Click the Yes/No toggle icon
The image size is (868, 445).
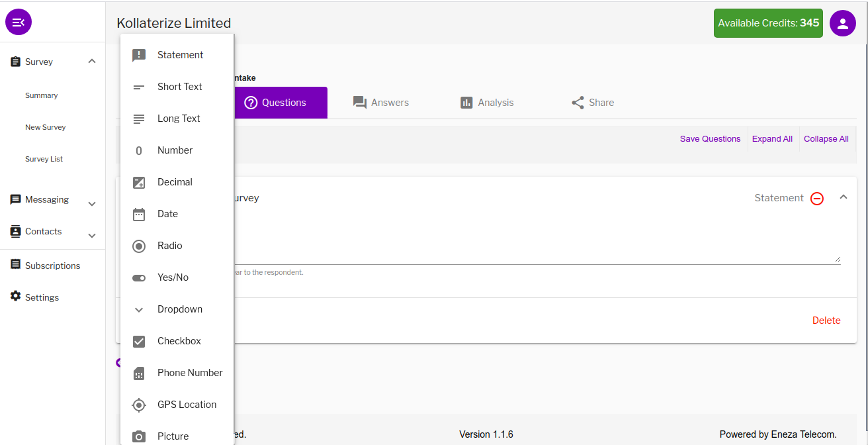[139, 277]
